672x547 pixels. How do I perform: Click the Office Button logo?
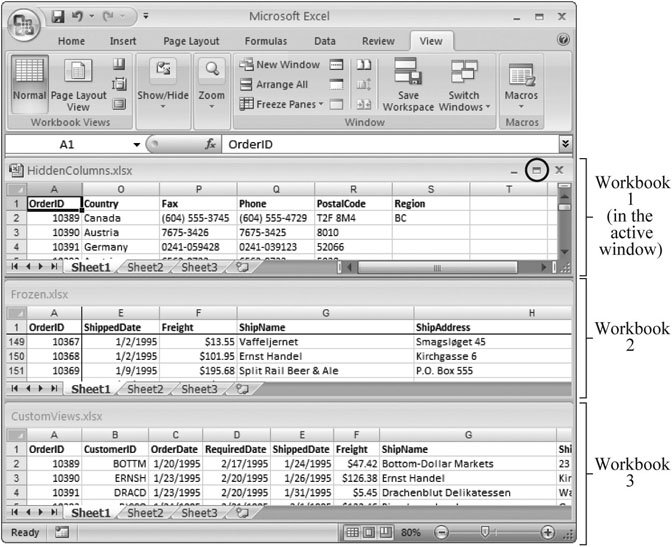[x=24, y=22]
